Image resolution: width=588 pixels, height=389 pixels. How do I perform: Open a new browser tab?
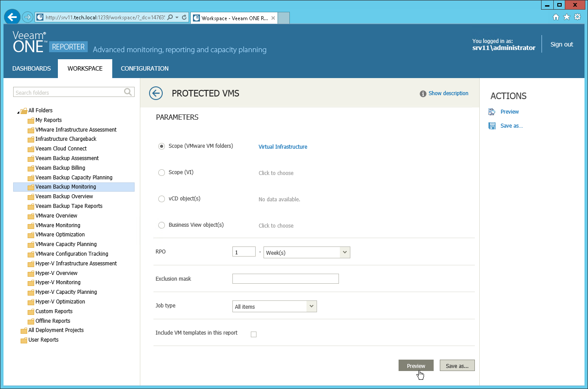[x=284, y=18]
